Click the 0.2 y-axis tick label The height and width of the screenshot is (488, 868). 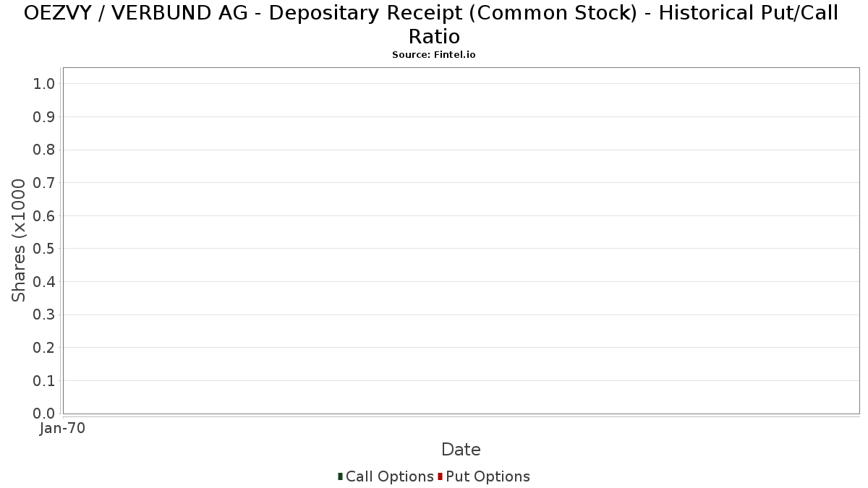[x=44, y=348]
